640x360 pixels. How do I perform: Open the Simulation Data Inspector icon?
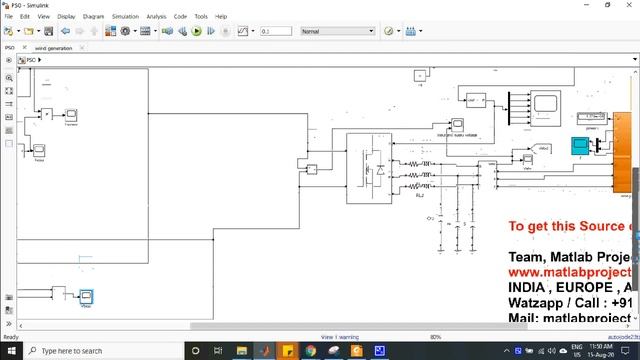click(x=243, y=31)
